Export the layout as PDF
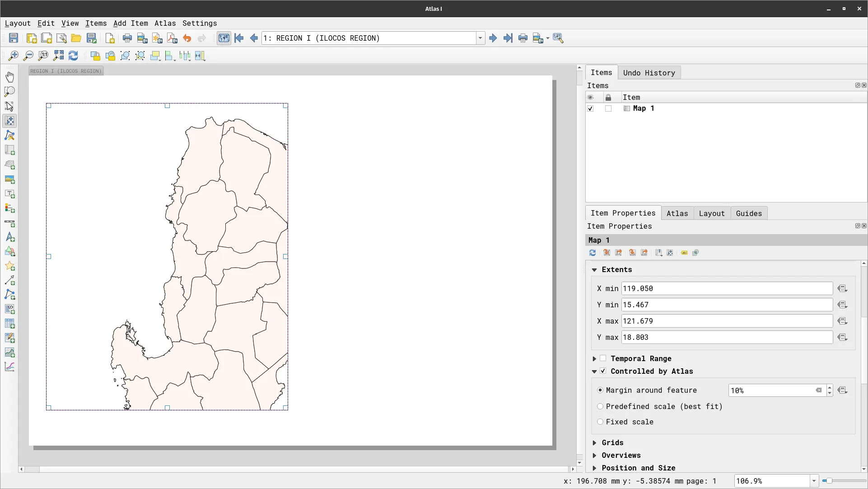 point(172,38)
